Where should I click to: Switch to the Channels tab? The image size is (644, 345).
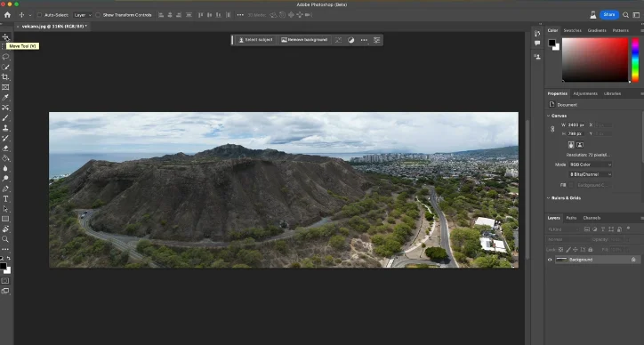[592, 218]
